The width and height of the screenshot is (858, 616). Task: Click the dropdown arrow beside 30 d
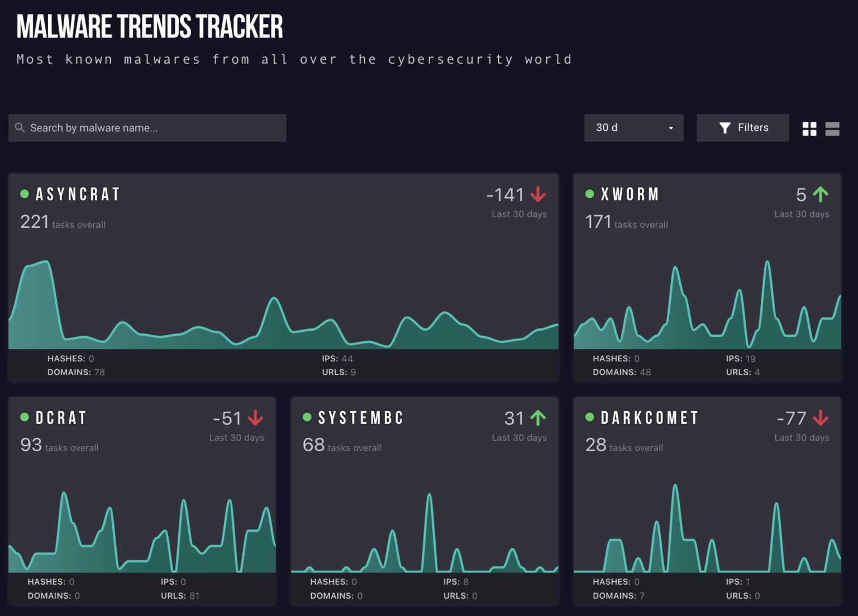click(x=671, y=128)
